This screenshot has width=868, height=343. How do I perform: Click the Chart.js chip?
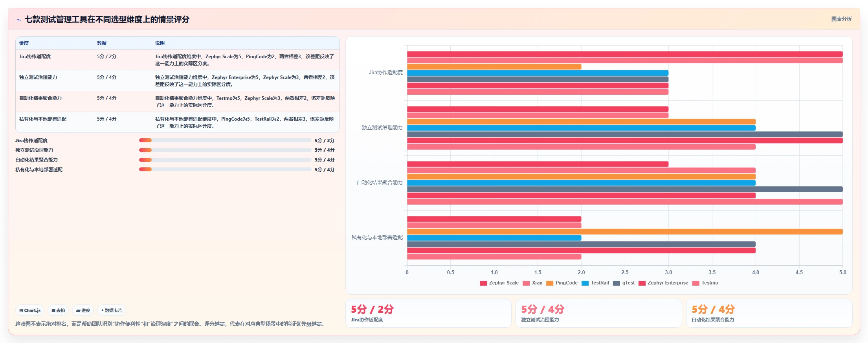pos(30,310)
